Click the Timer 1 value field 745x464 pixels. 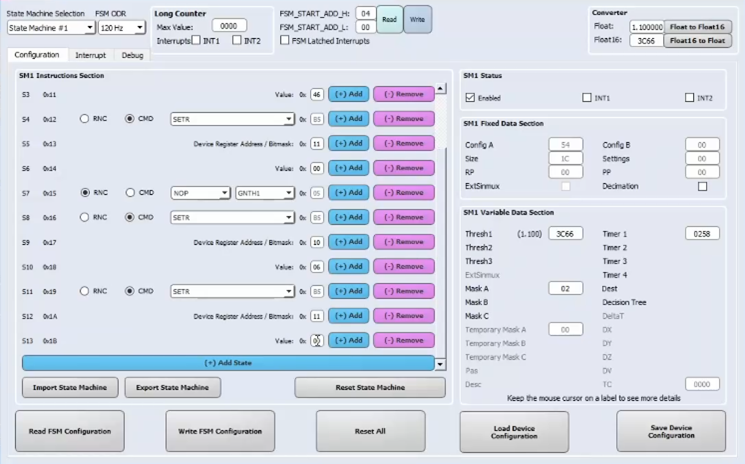pos(702,234)
